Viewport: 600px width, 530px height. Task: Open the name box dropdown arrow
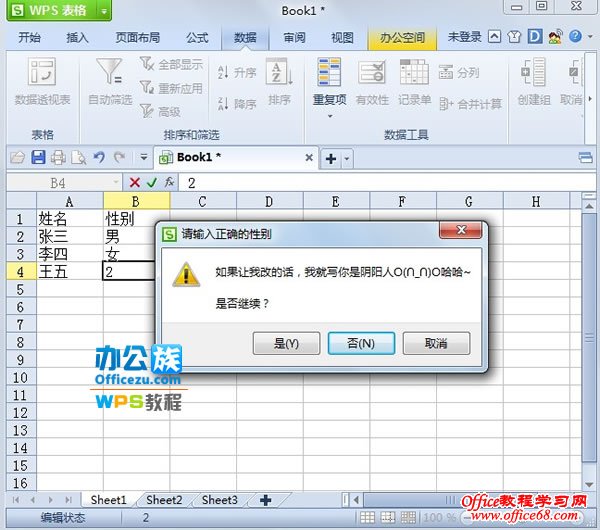(x=115, y=183)
